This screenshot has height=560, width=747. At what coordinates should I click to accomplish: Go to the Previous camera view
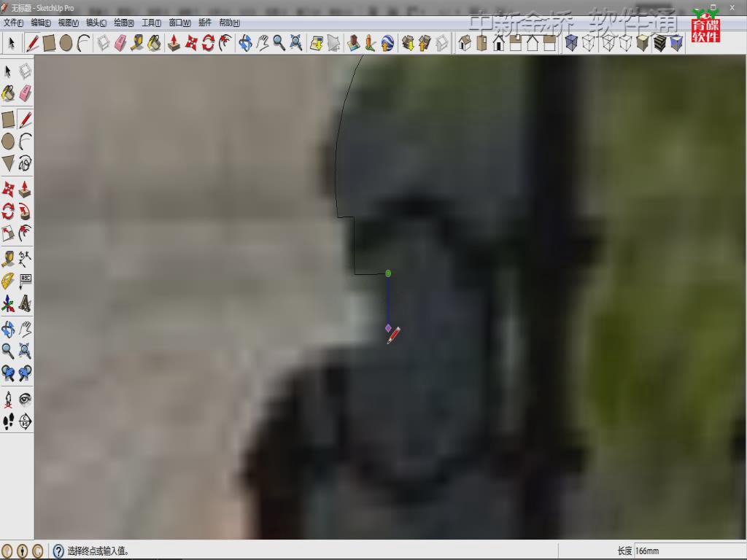(x=8, y=373)
